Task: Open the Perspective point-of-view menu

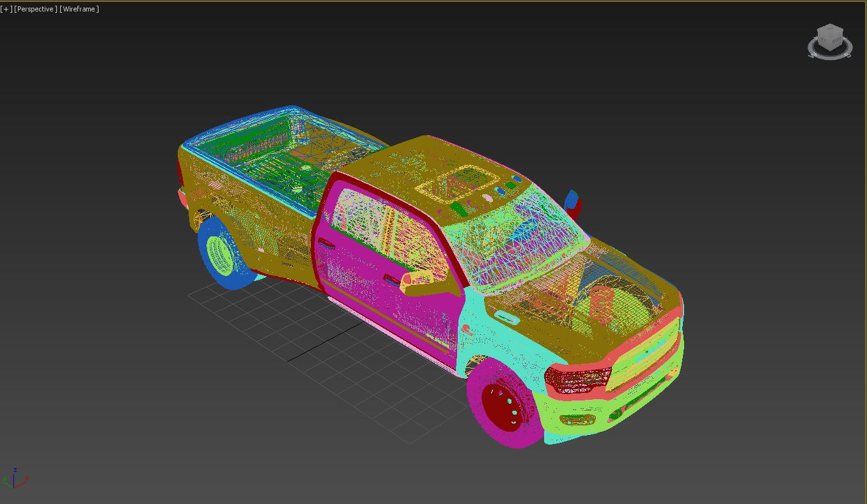Action: click(x=36, y=9)
